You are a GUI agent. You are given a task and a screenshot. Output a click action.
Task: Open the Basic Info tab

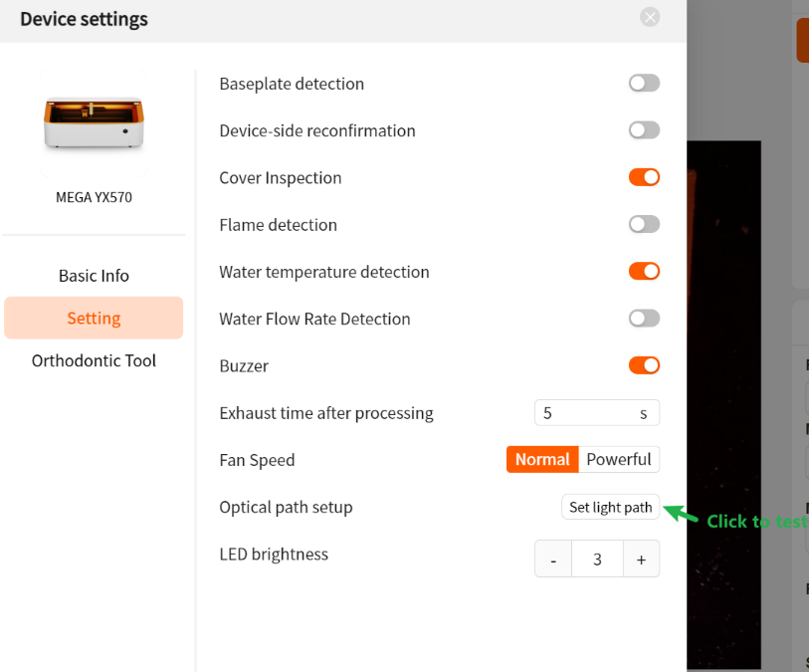94,276
